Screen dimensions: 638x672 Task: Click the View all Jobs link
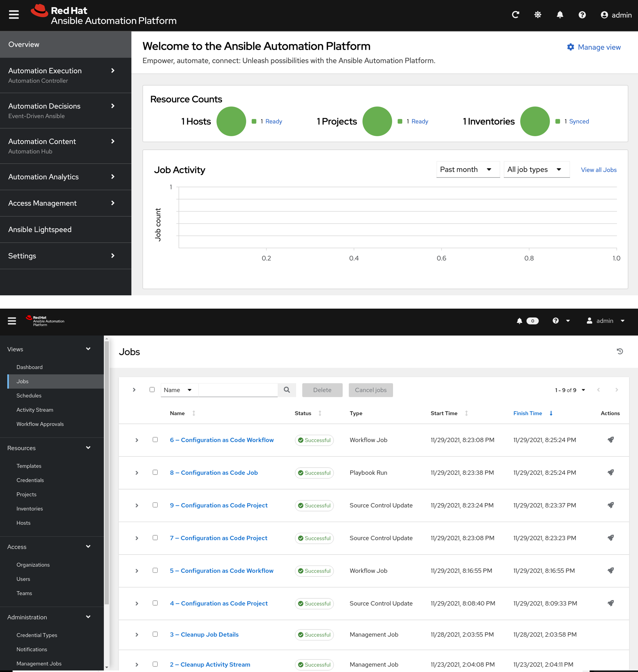coord(598,170)
